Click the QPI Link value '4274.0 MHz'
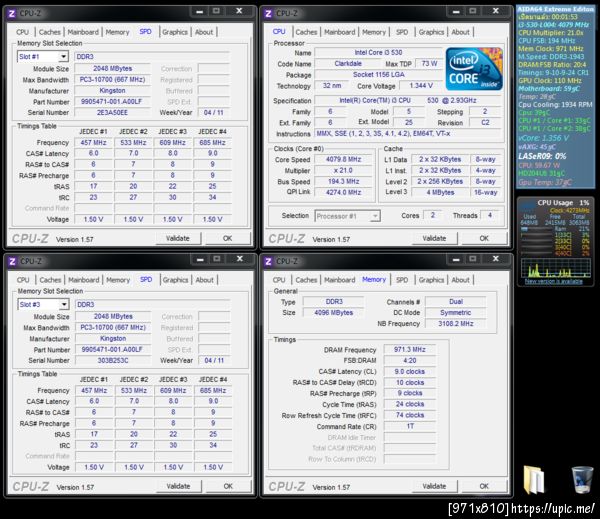 point(343,193)
